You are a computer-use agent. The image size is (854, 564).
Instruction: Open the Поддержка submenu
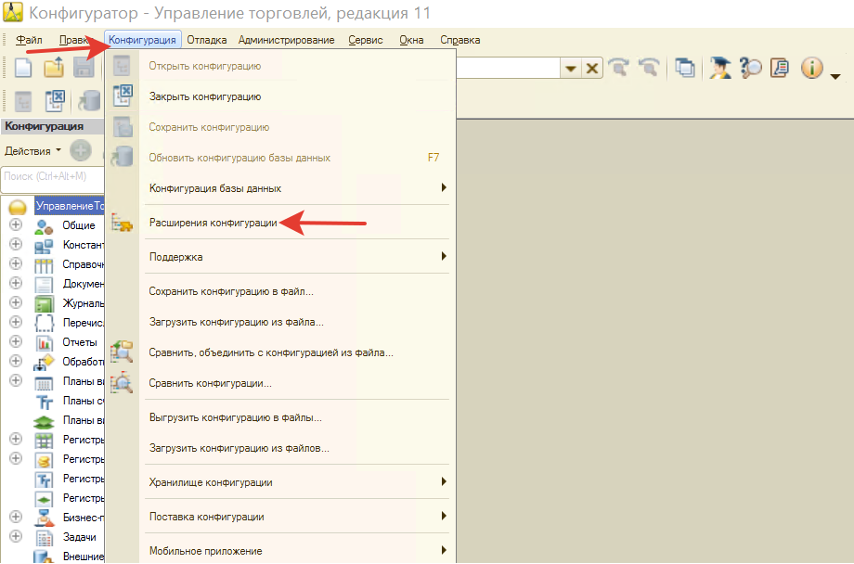click(x=176, y=257)
